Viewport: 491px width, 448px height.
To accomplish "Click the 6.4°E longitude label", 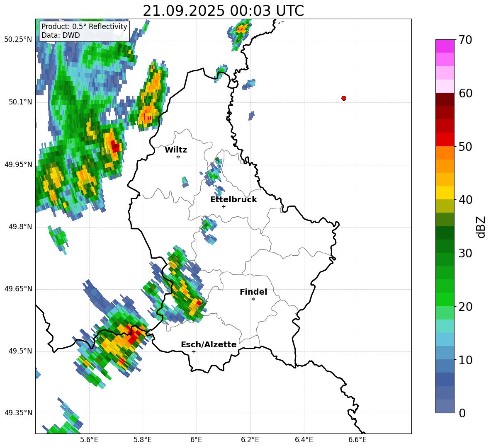I will [x=304, y=440].
